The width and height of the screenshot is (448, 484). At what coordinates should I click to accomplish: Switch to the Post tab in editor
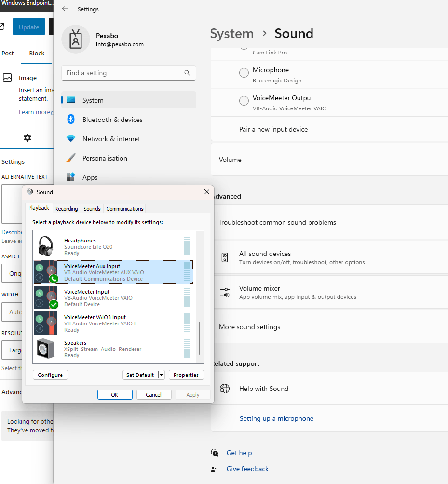(x=8, y=53)
